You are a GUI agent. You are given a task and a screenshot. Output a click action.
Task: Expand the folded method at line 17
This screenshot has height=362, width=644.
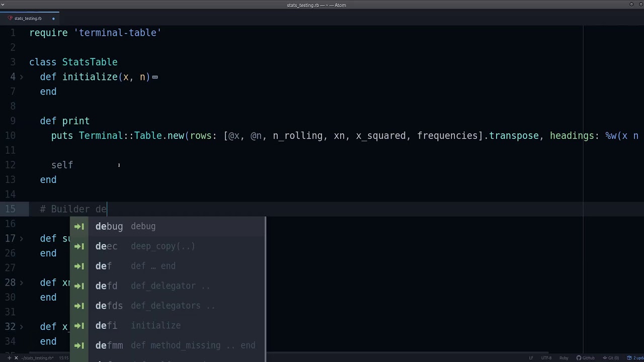point(21,238)
